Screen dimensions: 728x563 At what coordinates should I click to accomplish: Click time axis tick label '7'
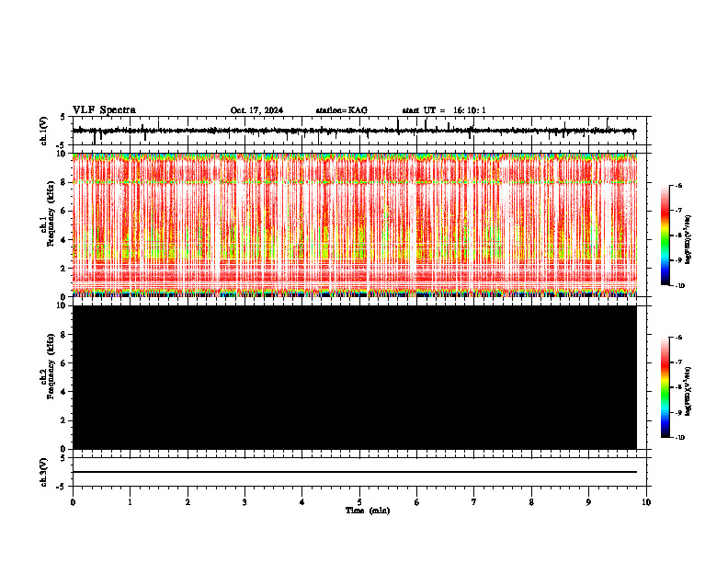pyautogui.click(x=474, y=502)
